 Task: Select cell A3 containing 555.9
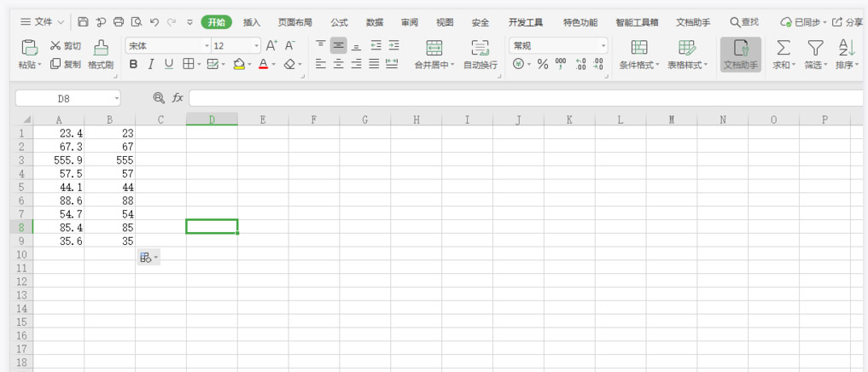pos(58,160)
